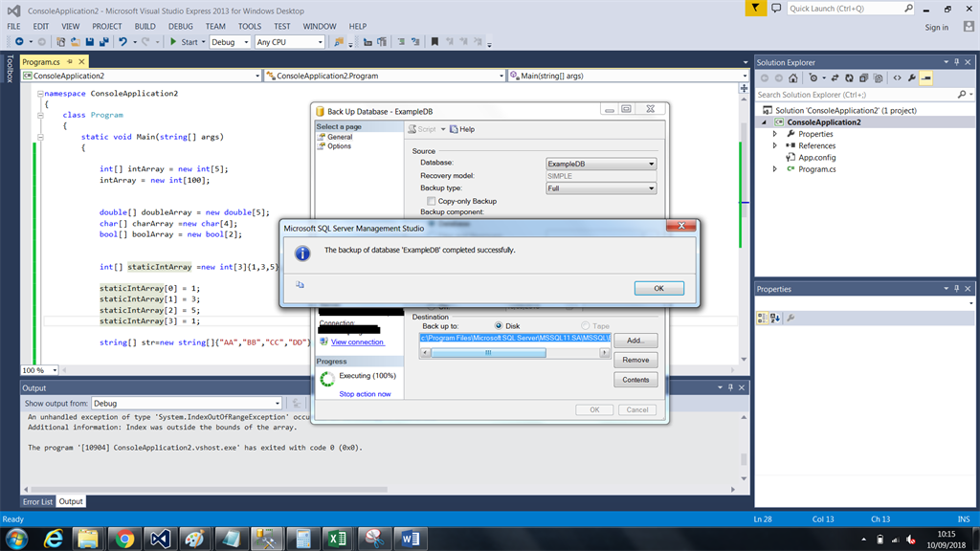Select the Tape radio button
980x551 pixels.
[x=585, y=326]
